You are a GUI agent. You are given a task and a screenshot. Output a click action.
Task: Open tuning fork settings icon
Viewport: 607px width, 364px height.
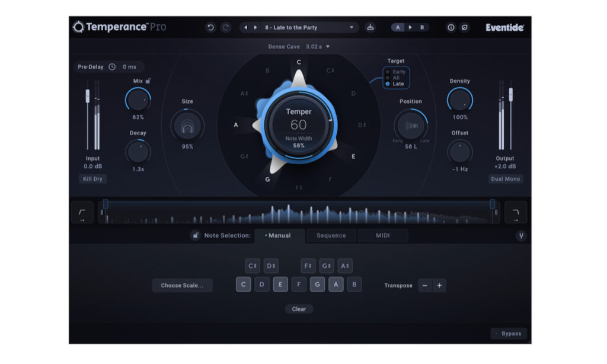[x=521, y=236]
